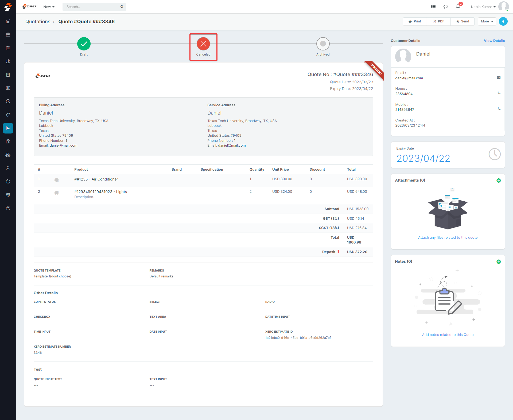
Task: Add a note using green plus icon
Action: 498,262
